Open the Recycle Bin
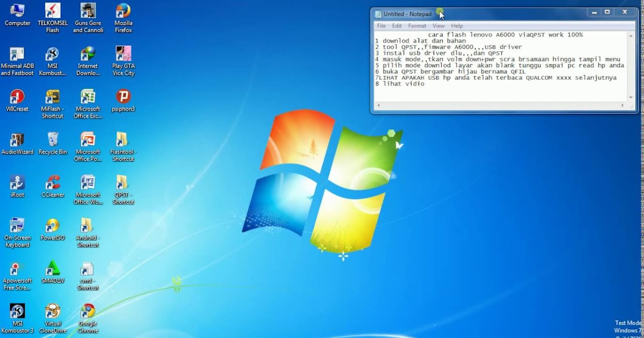644x338 pixels. tap(52, 143)
